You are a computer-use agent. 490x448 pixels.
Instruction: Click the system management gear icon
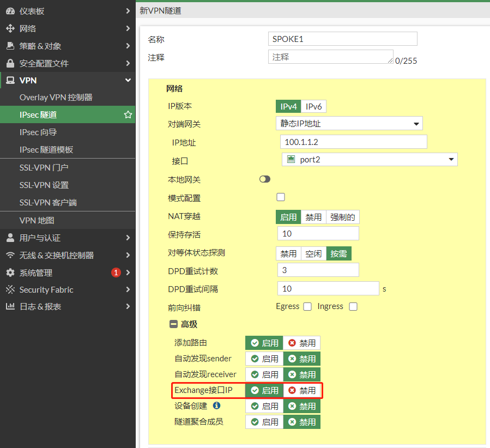[x=10, y=273]
